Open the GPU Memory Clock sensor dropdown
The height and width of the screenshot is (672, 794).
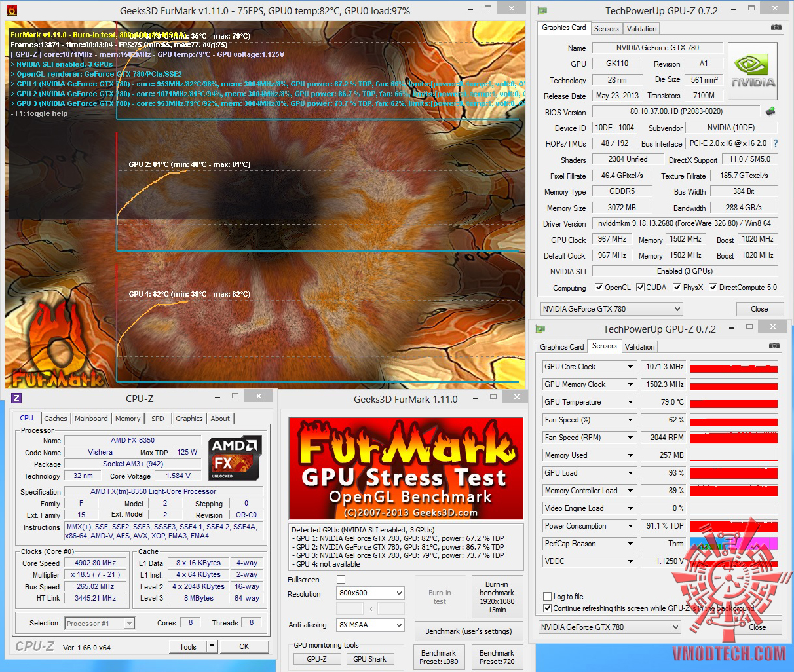click(630, 384)
